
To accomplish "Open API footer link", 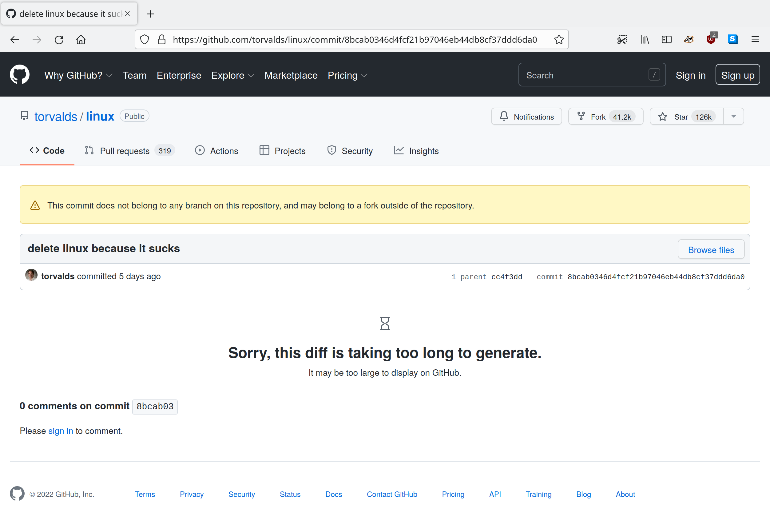I will click(x=495, y=494).
